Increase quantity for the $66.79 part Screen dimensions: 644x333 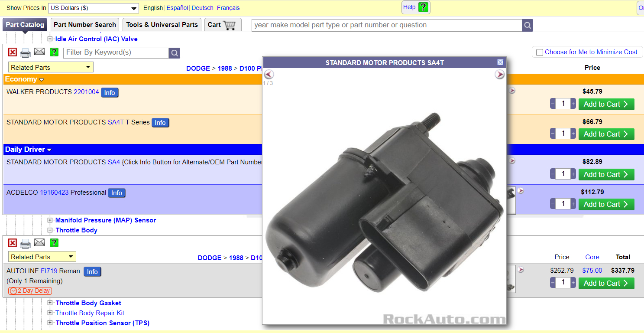(573, 134)
